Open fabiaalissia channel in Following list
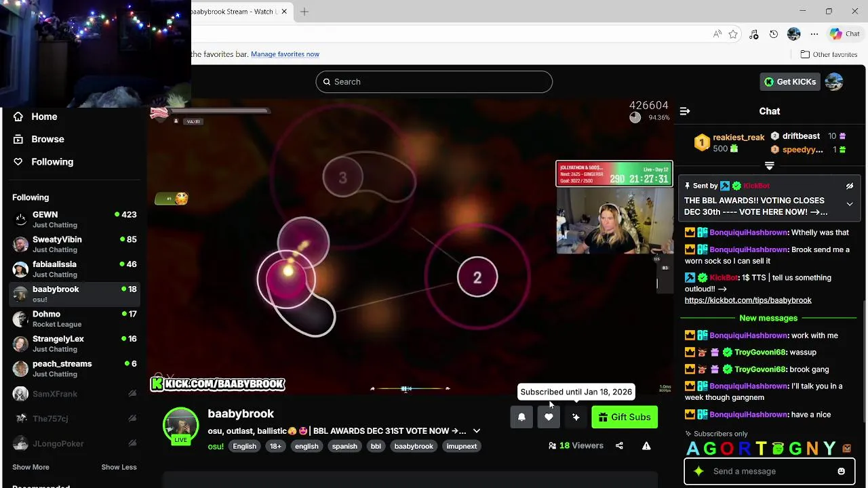868x488 pixels. coord(75,269)
